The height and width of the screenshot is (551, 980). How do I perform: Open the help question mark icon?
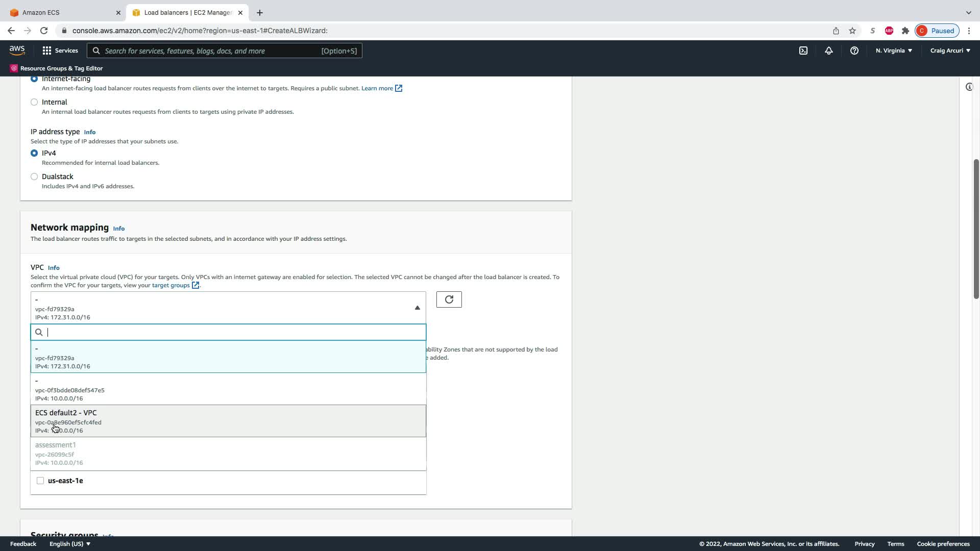854,51
